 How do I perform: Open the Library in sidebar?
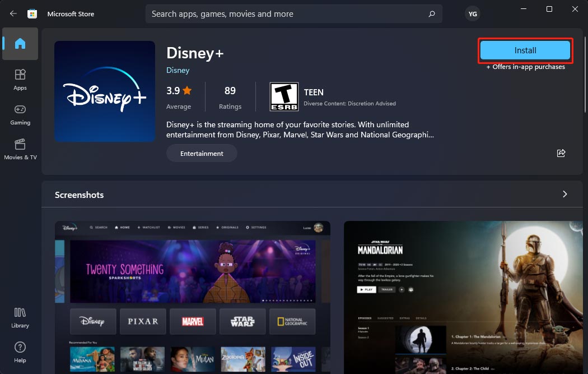tap(20, 318)
